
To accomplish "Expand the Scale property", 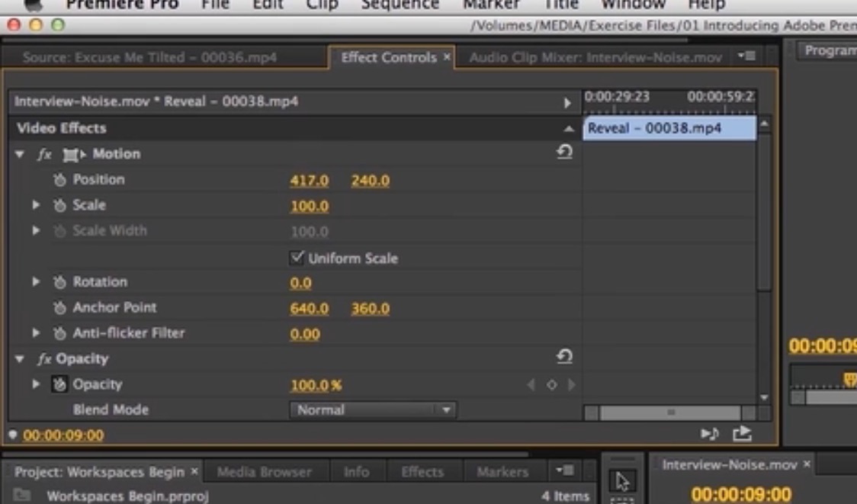I will pyautogui.click(x=36, y=205).
